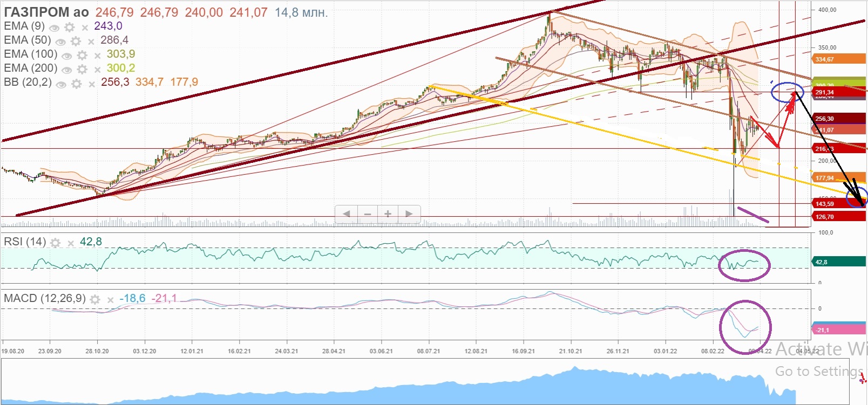
Task: Click the 08.02.22 date on time axis
Action: coord(713,351)
